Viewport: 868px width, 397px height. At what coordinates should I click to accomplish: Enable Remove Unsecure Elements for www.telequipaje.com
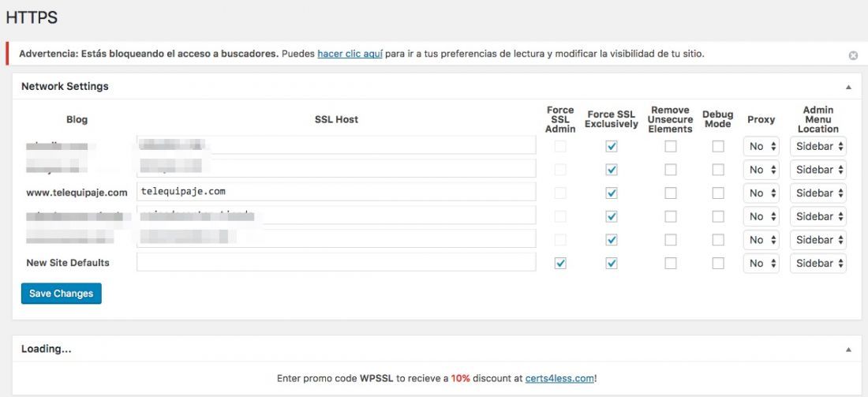671,193
